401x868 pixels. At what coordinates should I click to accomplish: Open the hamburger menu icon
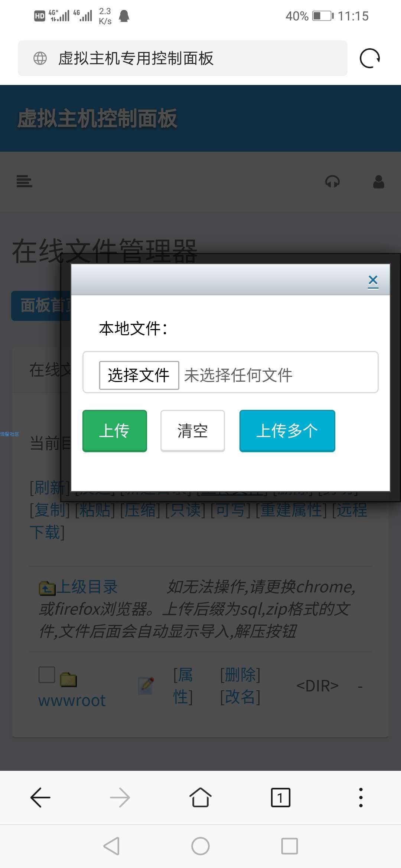25,181
